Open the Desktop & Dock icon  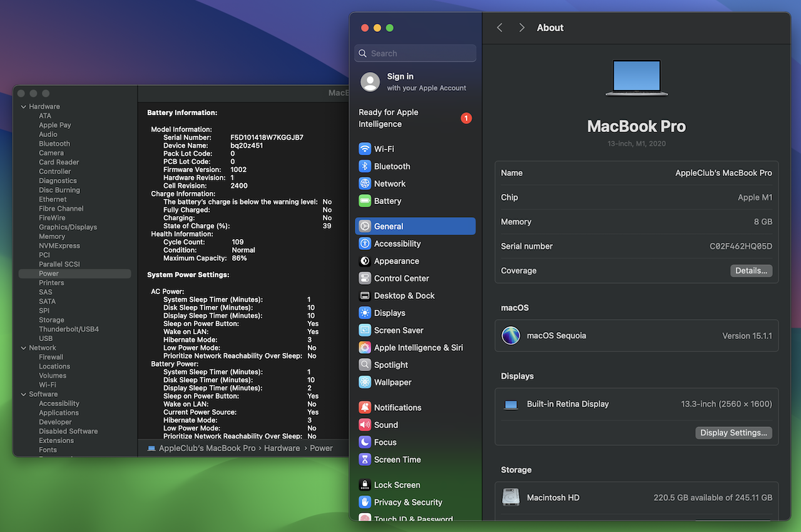pos(365,295)
